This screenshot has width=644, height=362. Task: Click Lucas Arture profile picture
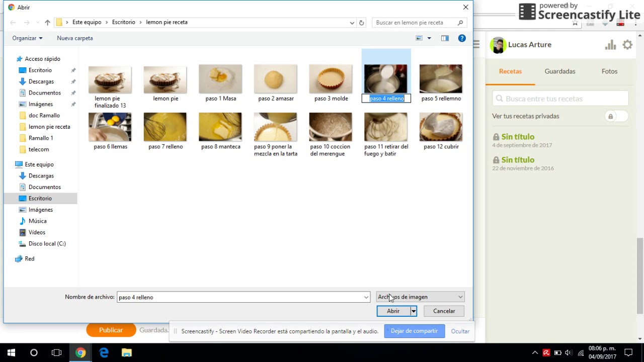point(499,45)
